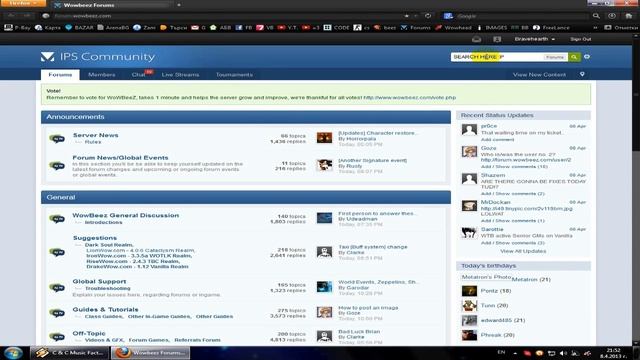
Task: Open the P-Bay bookmark
Action: click(x=18, y=27)
